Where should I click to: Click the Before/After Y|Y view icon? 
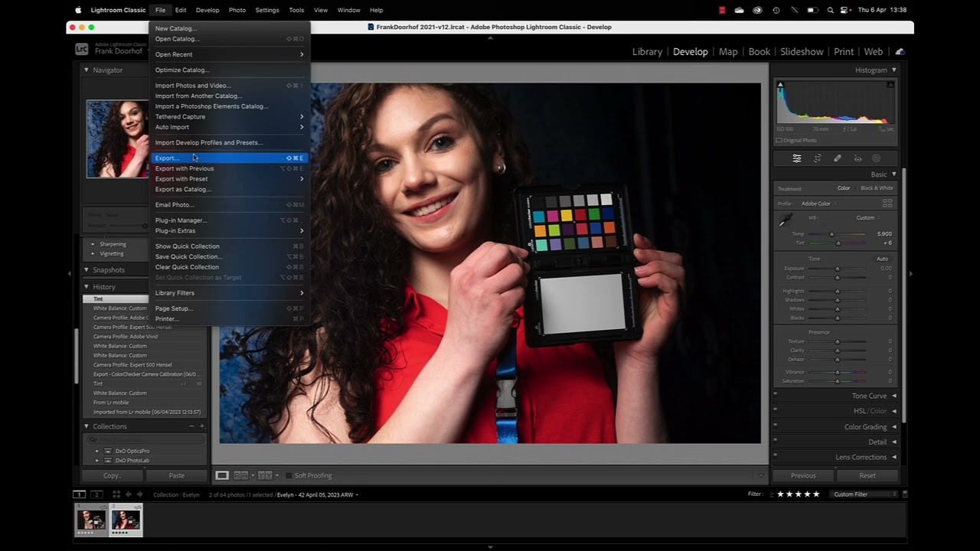pyautogui.click(x=265, y=475)
